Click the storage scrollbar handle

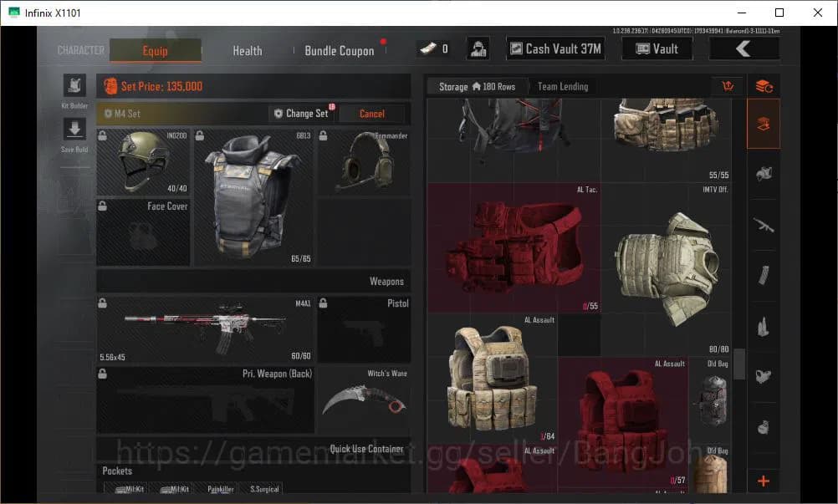pyautogui.click(x=738, y=364)
